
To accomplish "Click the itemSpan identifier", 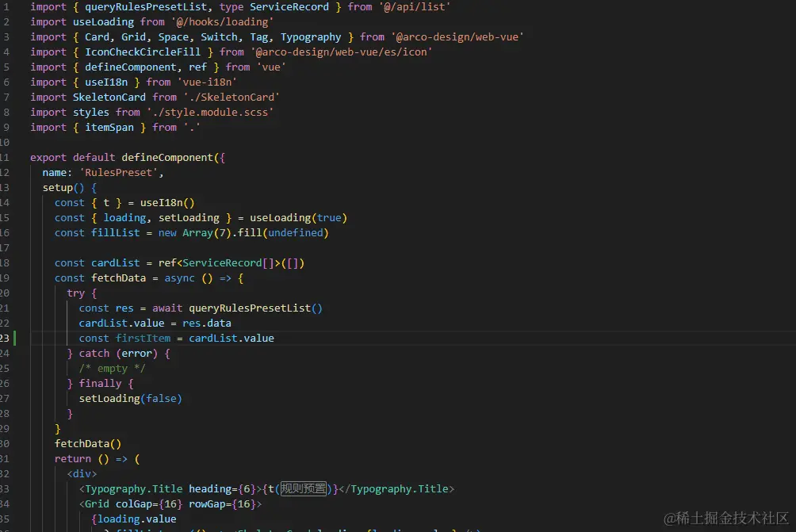I will [109, 128].
